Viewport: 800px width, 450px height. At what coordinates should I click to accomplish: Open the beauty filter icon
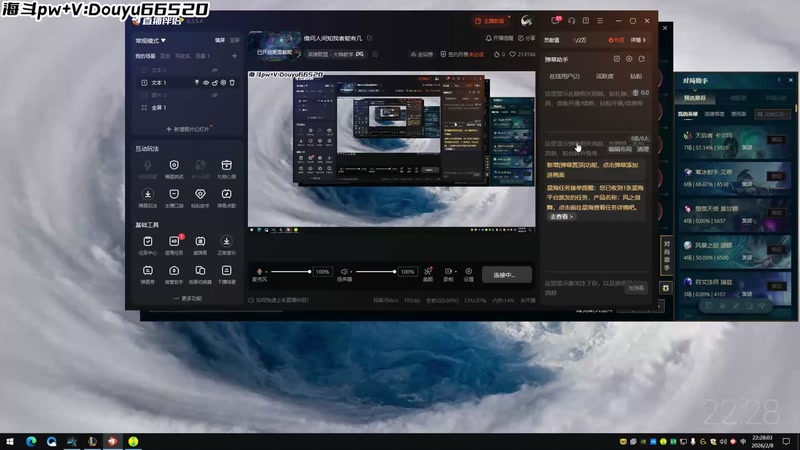[x=428, y=271]
